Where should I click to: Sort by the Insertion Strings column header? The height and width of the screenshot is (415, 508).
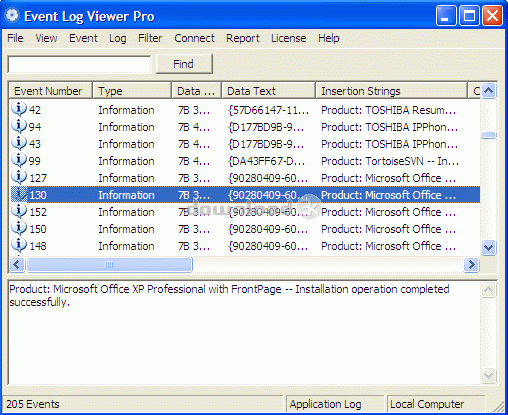(x=391, y=91)
